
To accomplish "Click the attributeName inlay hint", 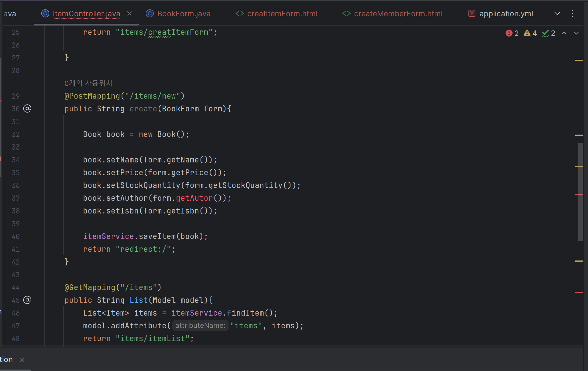I will point(200,325).
